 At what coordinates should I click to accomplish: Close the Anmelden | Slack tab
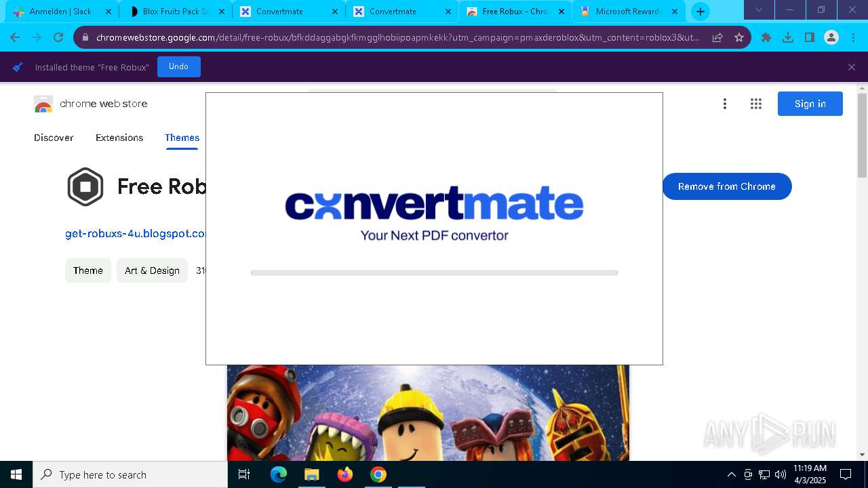pyautogui.click(x=108, y=12)
